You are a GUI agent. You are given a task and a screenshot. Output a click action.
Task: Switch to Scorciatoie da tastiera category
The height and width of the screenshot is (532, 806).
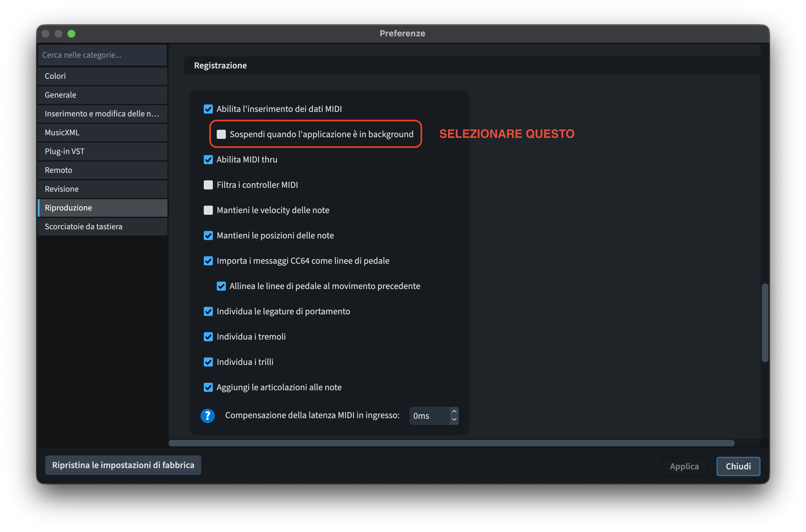coord(103,227)
